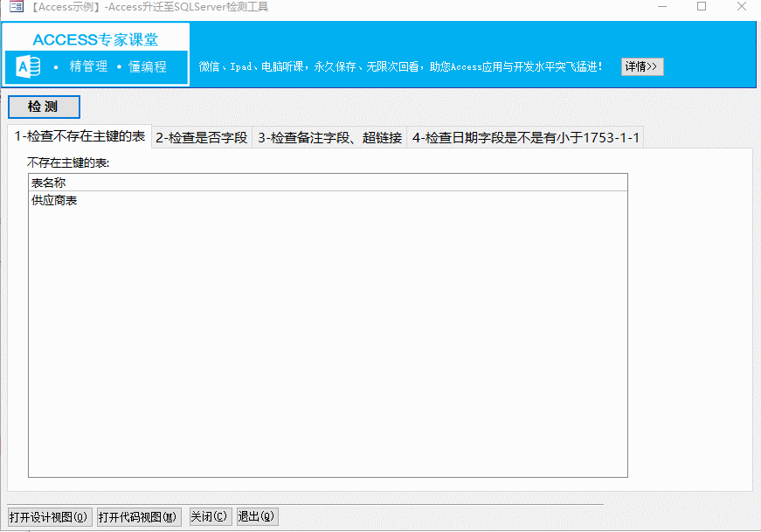Go to the 4-检查日期字段是不是有小于1753-1-1 tab
Viewport: 761px width, 532px height.
point(526,138)
